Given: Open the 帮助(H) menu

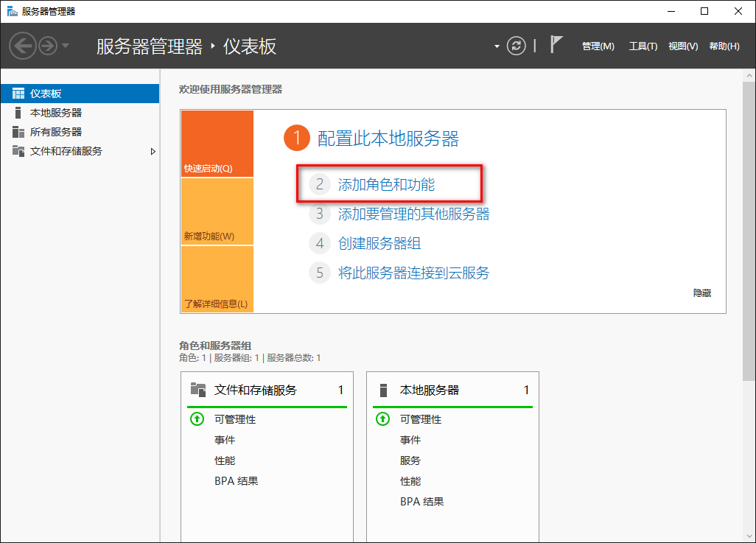Looking at the screenshot, I should [x=724, y=46].
